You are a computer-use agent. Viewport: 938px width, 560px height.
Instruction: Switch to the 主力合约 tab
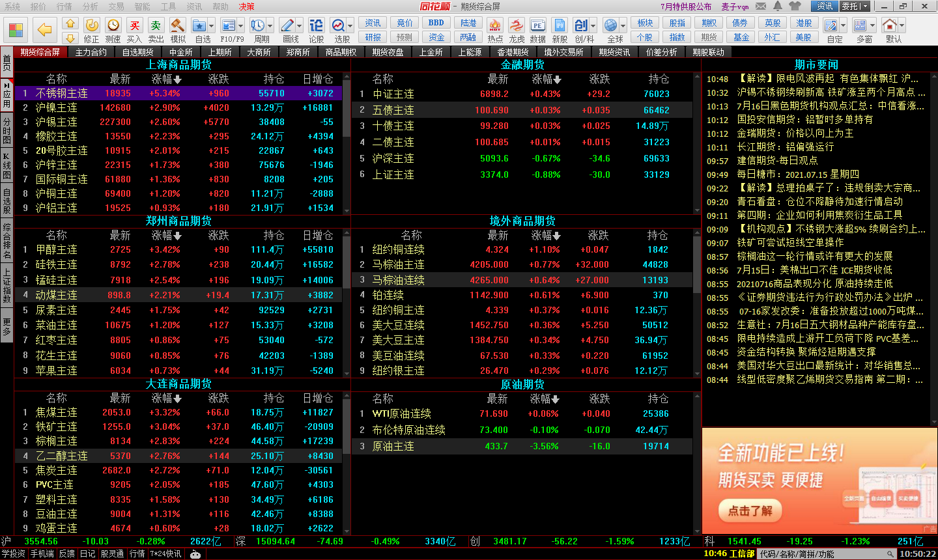(92, 52)
